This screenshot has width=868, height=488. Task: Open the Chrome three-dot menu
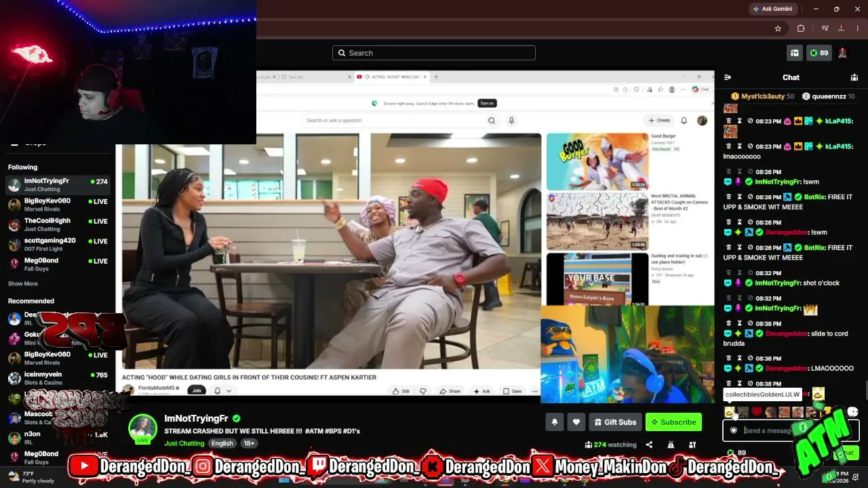click(x=859, y=28)
